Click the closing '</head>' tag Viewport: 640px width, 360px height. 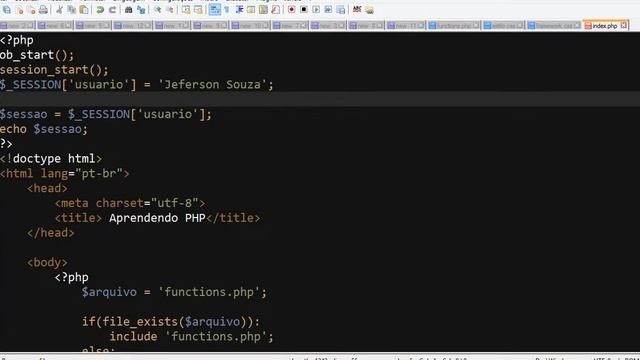pos(51,233)
